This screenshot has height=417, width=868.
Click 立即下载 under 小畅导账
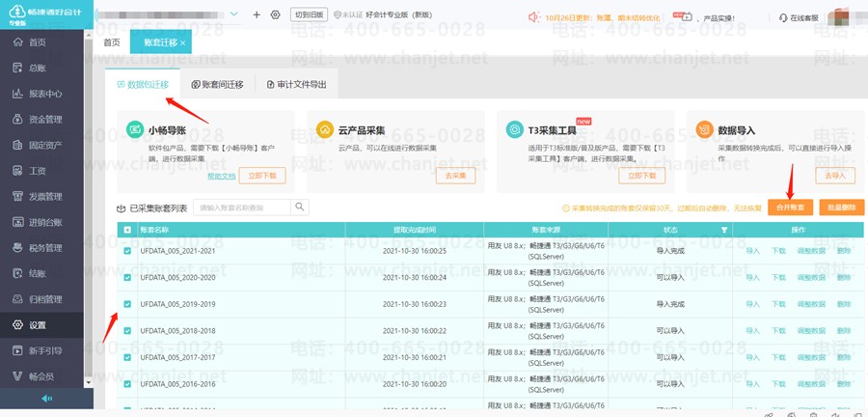[x=261, y=176]
